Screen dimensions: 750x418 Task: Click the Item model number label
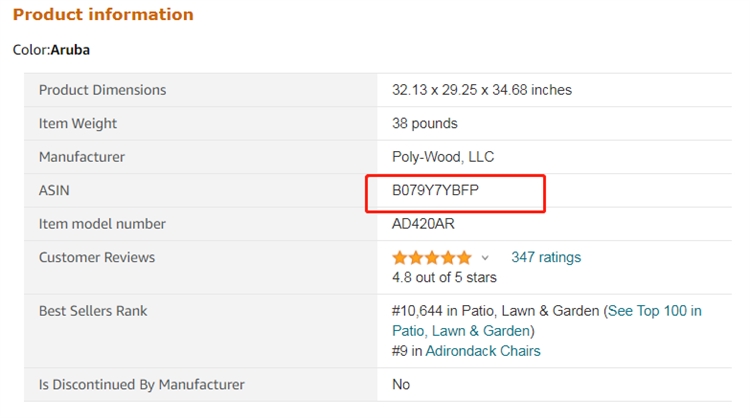click(x=102, y=224)
